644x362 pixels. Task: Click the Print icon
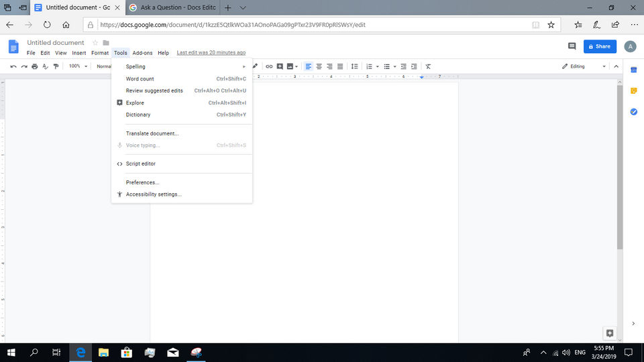tap(34, 66)
